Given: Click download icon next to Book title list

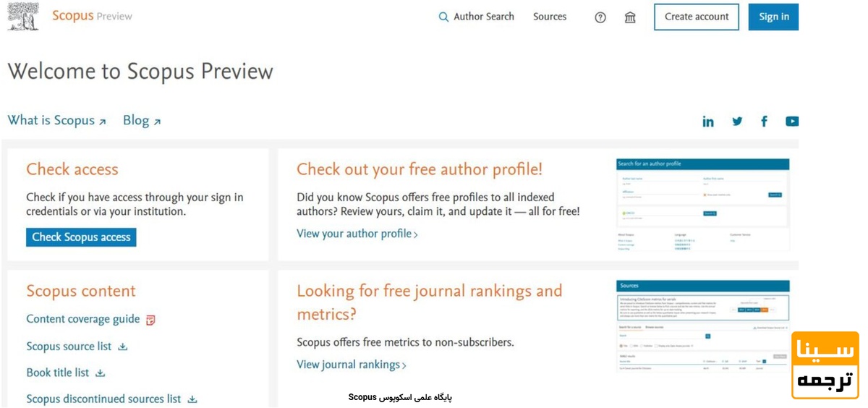Looking at the screenshot, I should tap(101, 373).
